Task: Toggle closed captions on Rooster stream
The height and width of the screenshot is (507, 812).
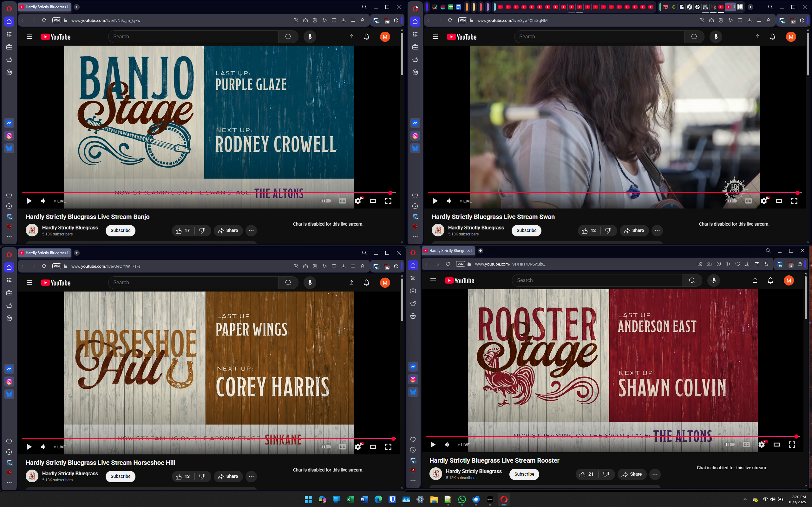Action: (x=746, y=445)
